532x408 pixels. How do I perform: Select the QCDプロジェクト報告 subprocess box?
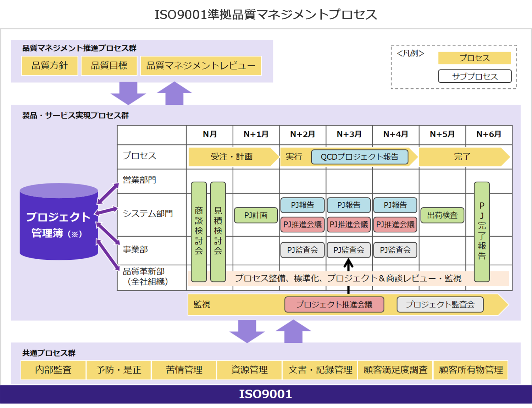pos(360,157)
